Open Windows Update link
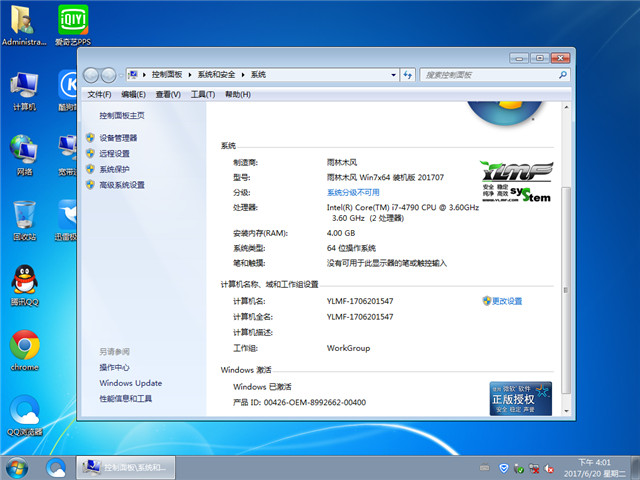The height and width of the screenshot is (480, 640). coord(131,383)
